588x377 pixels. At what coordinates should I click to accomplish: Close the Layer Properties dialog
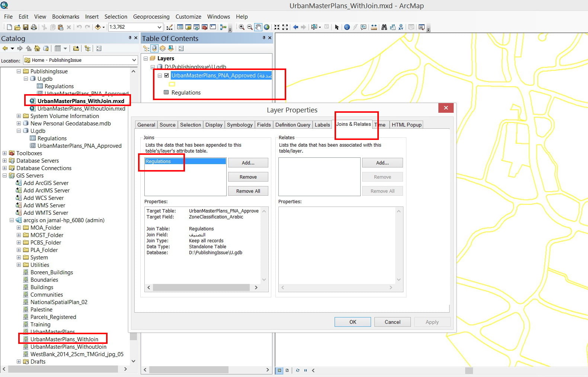coord(445,108)
